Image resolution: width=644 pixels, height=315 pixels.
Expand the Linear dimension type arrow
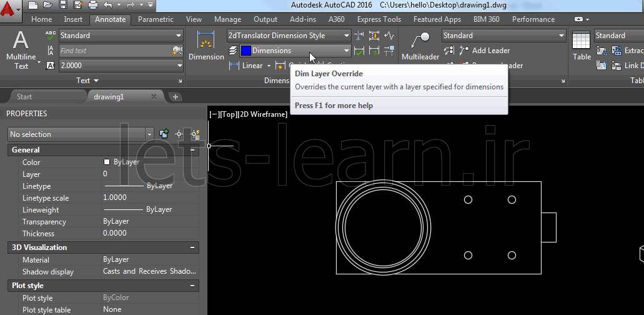pyautogui.click(x=269, y=66)
